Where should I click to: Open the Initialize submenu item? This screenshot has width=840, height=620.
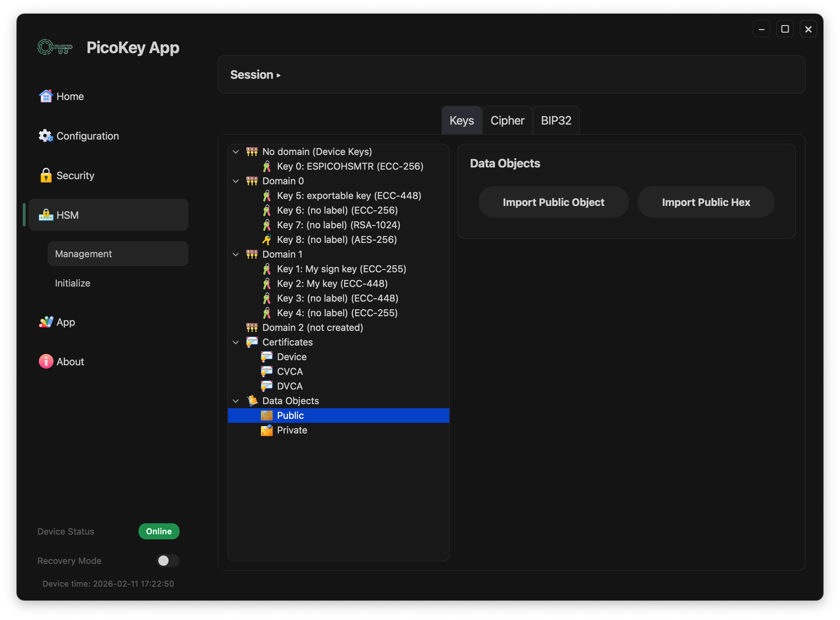coord(73,283)
